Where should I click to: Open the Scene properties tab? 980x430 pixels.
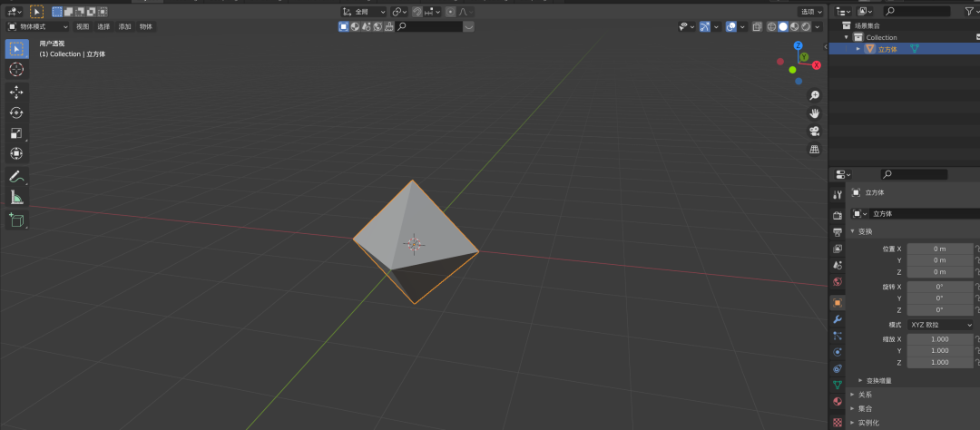(838, 266)
